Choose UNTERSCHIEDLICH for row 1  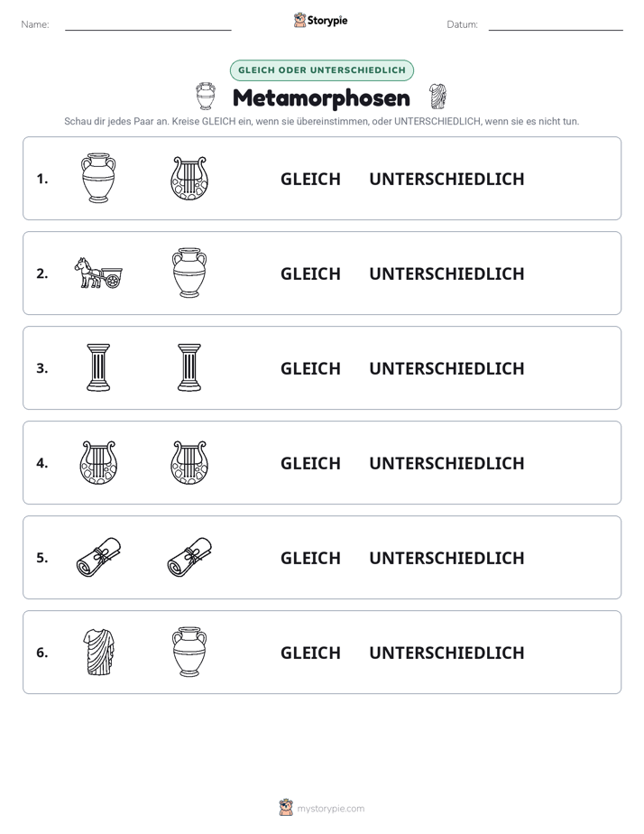pos(446,179)
